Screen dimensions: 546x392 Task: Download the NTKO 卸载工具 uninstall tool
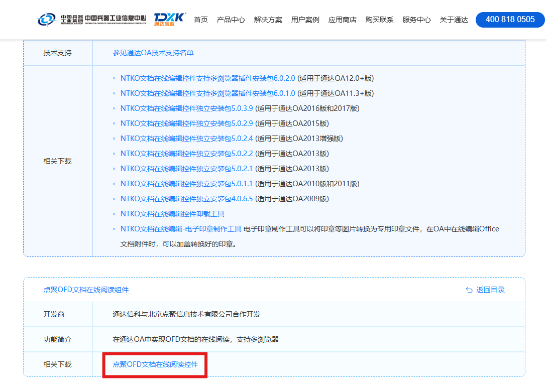[x=172, y=214]
